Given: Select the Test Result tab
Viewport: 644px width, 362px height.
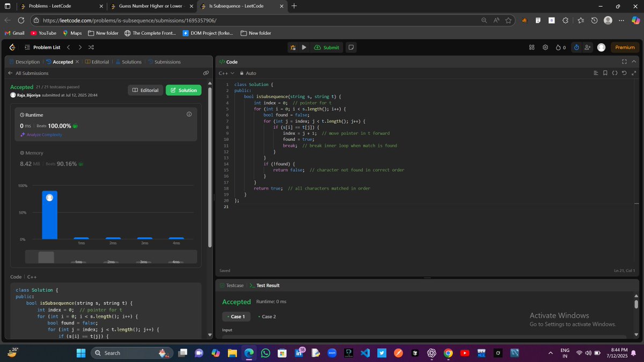Looking at the screenshot, I should (x=265, y=285).
